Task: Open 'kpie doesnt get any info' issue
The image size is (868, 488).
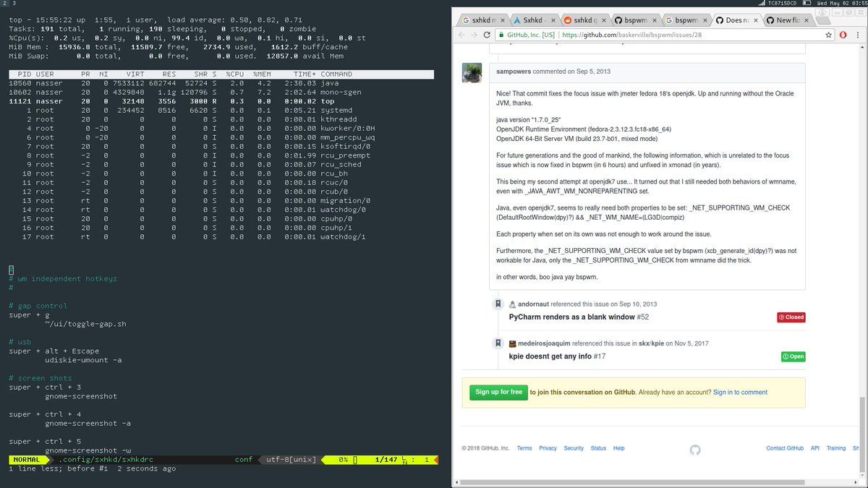Action: click(x=550, y=356)
